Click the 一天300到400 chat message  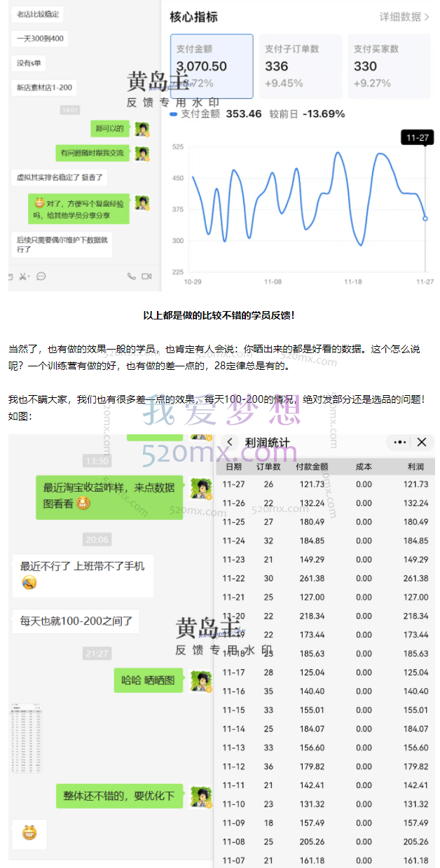tap(40, 39)
